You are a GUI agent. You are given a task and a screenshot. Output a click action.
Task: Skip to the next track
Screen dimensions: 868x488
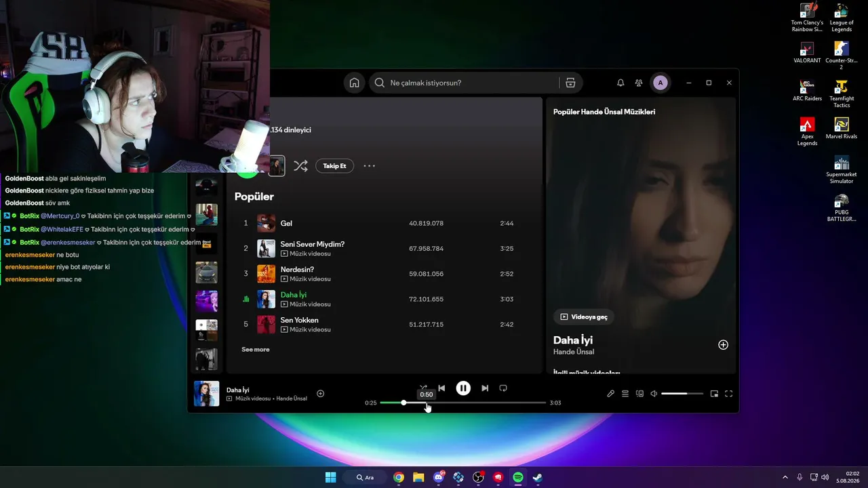485,388
